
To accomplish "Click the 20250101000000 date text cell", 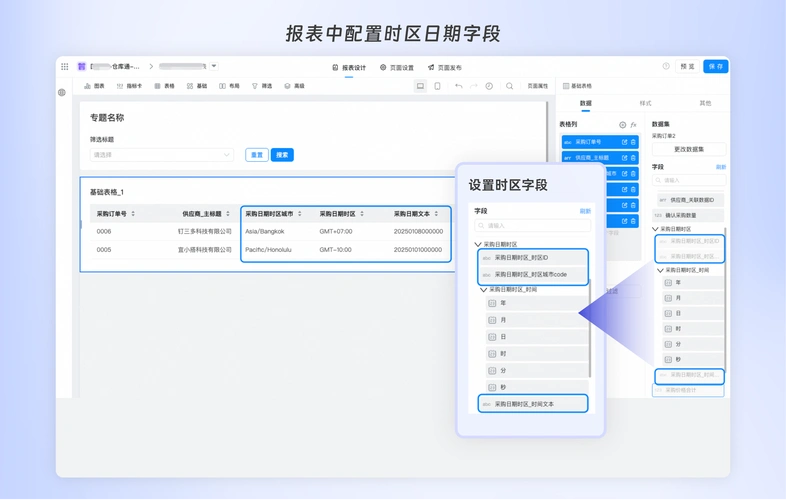I will tap(418, 250).
